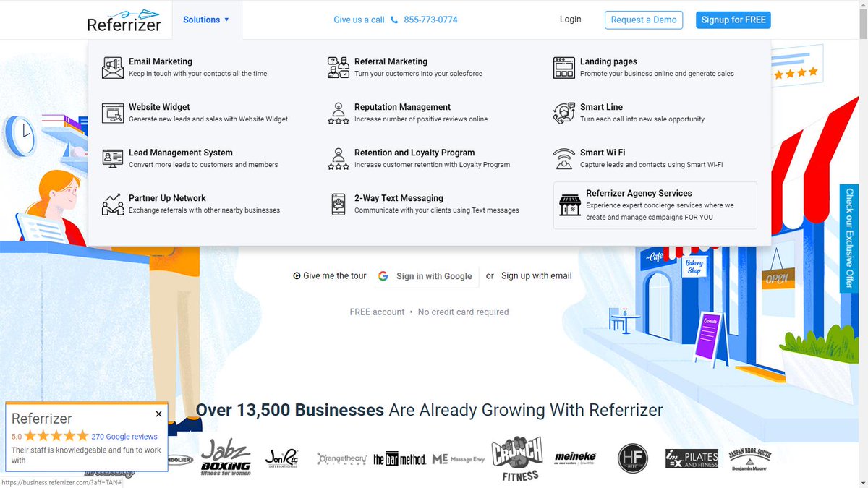
Task: Click the five-star rating in reviews popup
Action: (56, 436)
